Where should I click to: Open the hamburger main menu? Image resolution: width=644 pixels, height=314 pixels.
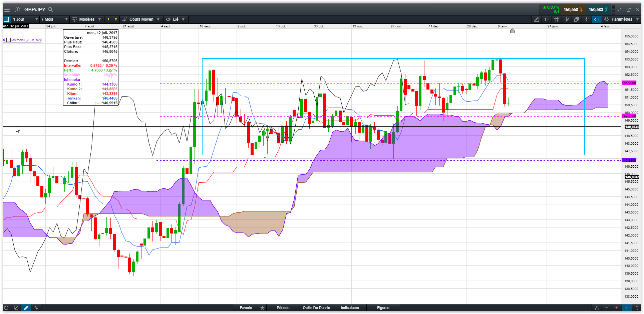7,10
